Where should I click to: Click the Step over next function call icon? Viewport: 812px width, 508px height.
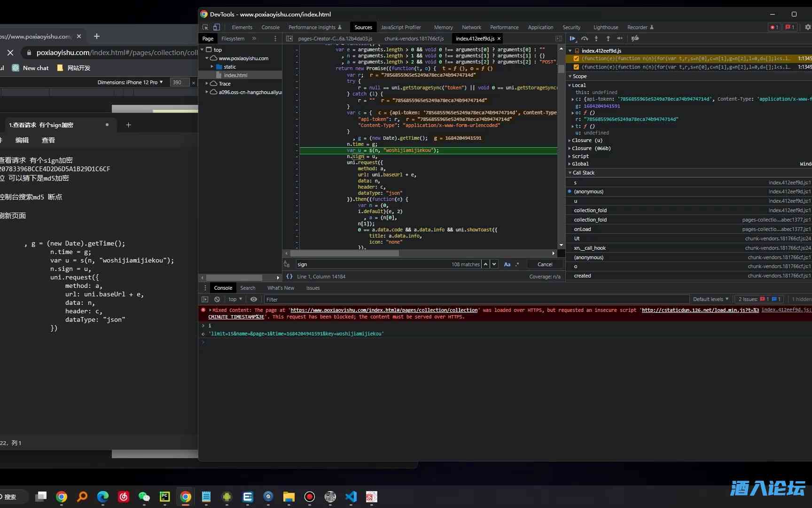coord(585,39)
